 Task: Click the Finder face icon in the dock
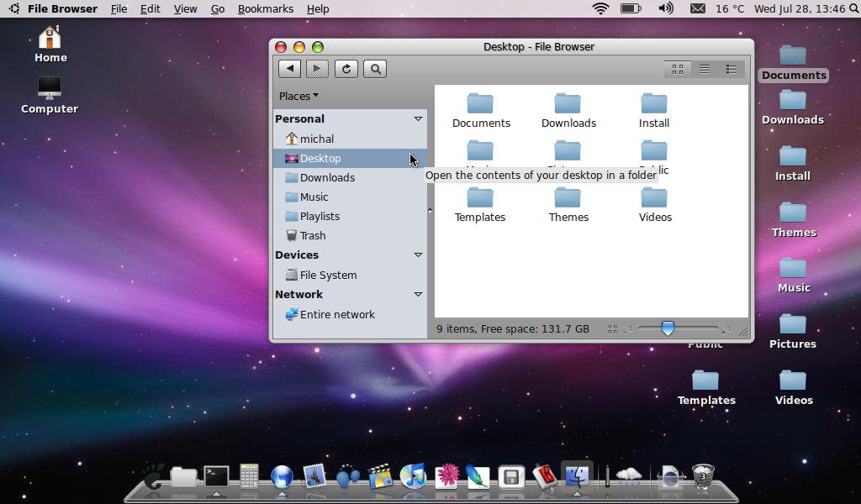(577, 475)
